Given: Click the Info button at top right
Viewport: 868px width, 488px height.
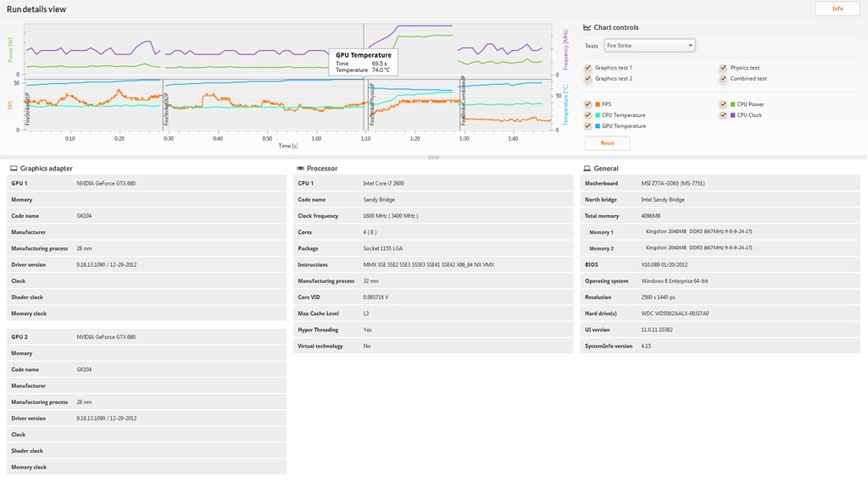Looking at the screenshot, I should click(x=837, y=8).
